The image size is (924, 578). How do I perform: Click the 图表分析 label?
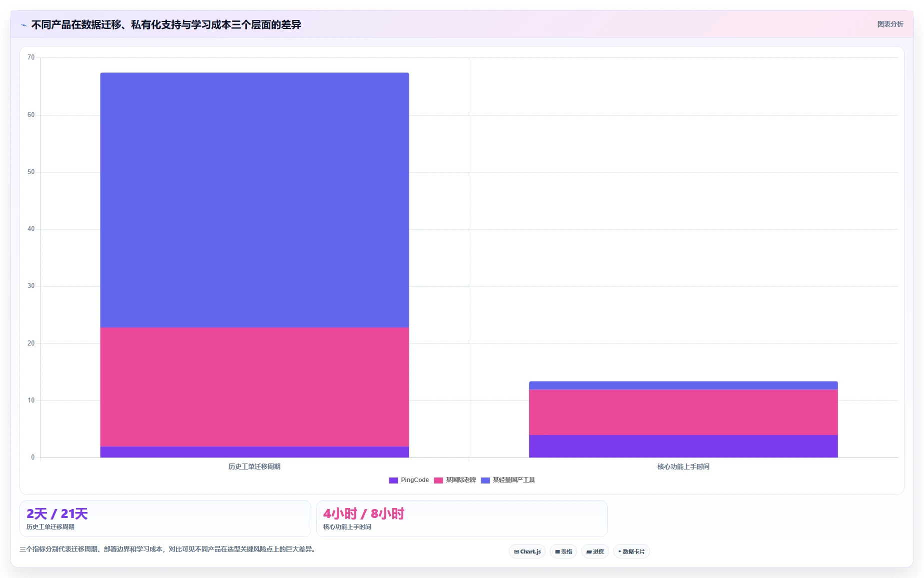pos(890,24)
